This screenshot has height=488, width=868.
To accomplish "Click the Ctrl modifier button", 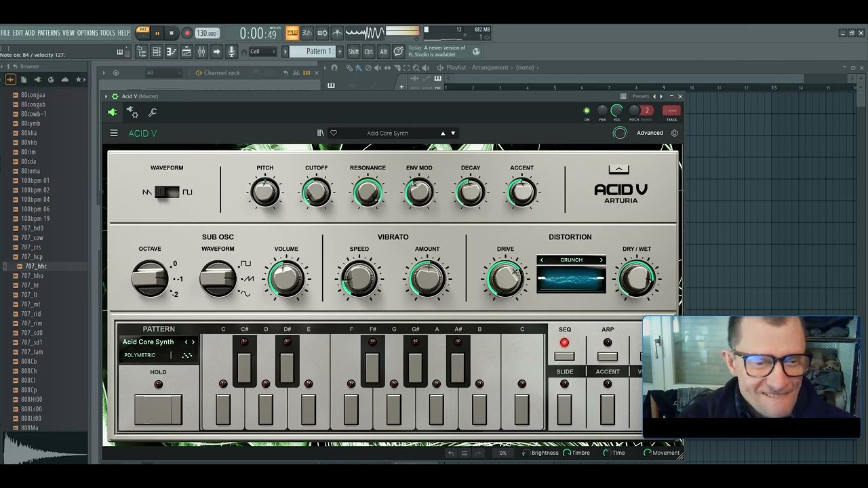I will 368,52.
